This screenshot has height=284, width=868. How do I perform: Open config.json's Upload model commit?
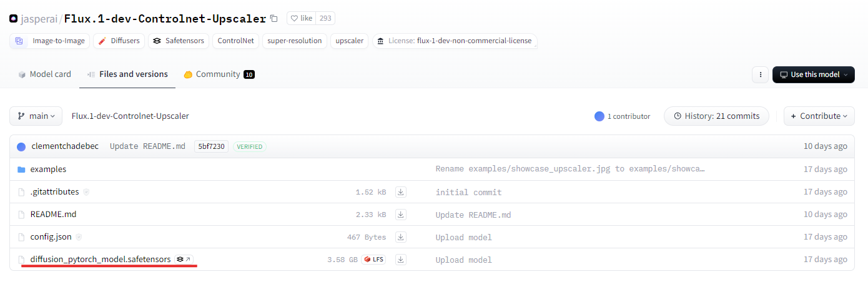463,237
